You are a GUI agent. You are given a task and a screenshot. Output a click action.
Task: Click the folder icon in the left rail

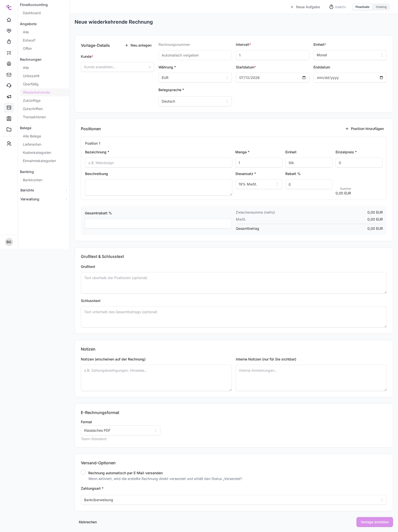coord(9,129)
